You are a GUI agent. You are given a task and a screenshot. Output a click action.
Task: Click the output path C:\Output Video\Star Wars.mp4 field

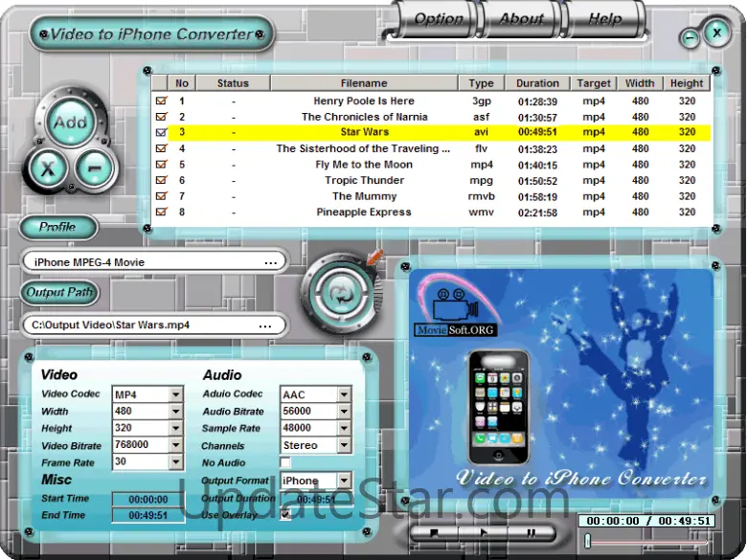tap(154, 325)
